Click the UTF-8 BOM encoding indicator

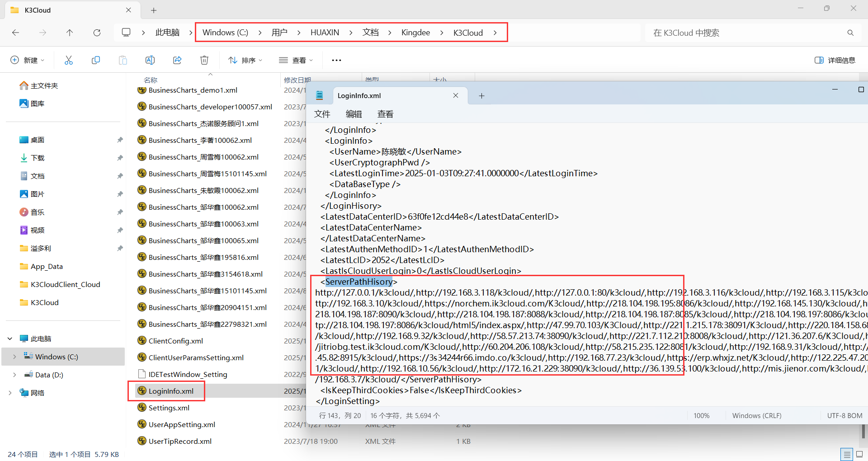click(844, 415)
